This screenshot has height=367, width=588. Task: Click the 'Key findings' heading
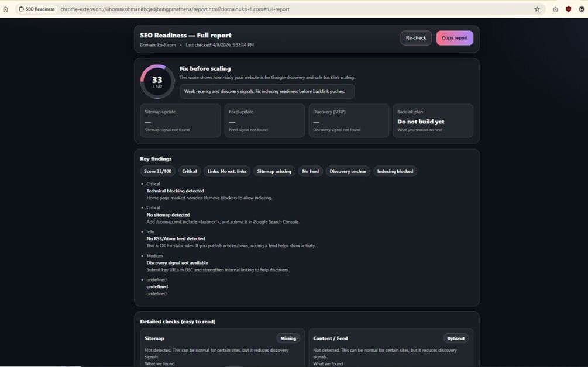(x=156, y=159)
